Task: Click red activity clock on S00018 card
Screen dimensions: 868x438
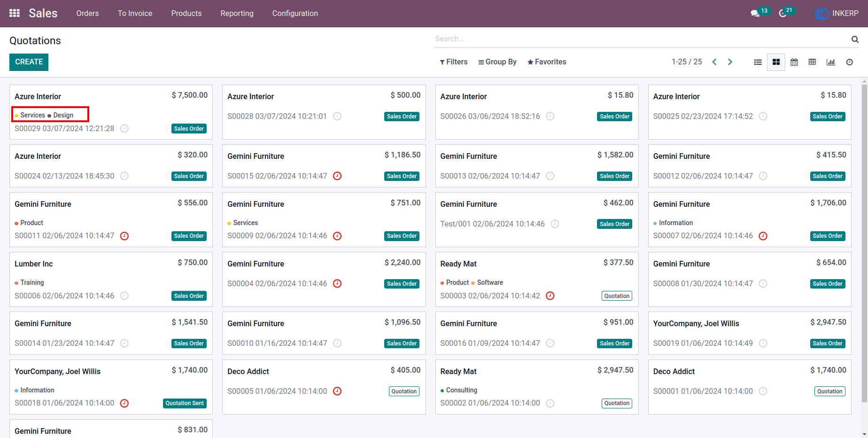Action: click(x=124, y=403)
